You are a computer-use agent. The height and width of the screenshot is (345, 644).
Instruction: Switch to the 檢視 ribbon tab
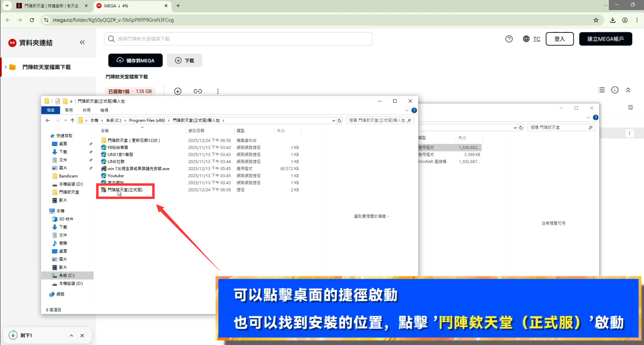[104, 110]
